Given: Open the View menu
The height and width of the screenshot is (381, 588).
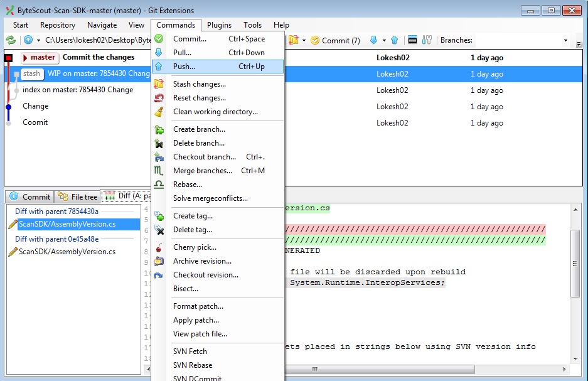Looking at the screenshot, I should pyautogui.click(x=136, y=25).
